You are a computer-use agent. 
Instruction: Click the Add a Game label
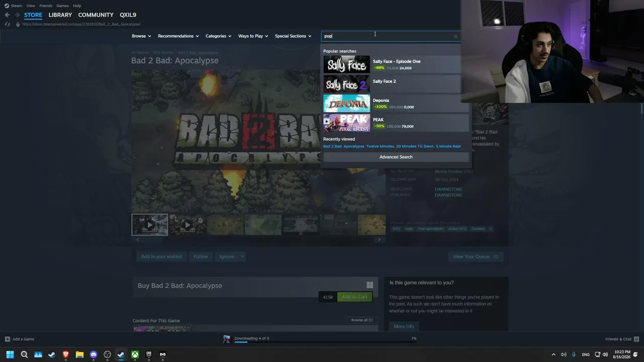(23, 339)
